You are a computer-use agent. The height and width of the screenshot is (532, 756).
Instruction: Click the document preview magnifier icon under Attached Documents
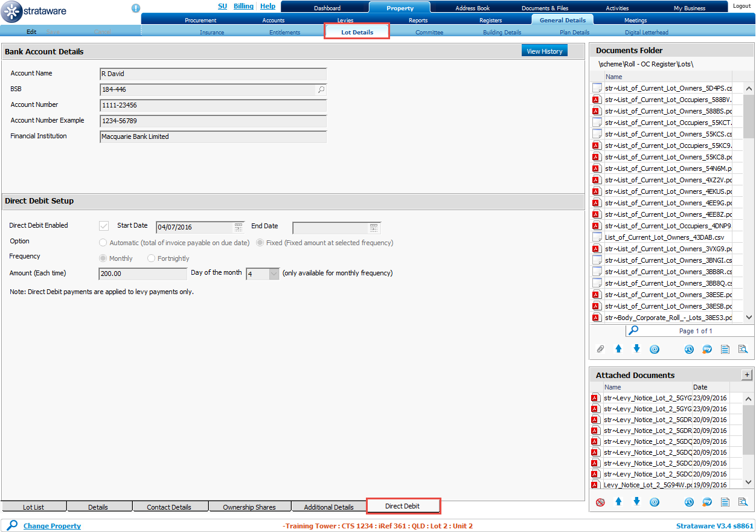point(743,502)
